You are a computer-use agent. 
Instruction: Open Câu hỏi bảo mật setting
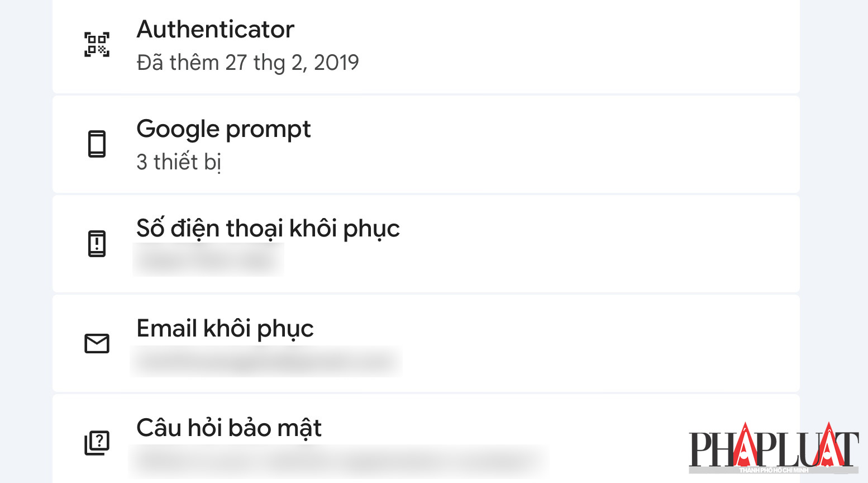[x=229, y=428]
